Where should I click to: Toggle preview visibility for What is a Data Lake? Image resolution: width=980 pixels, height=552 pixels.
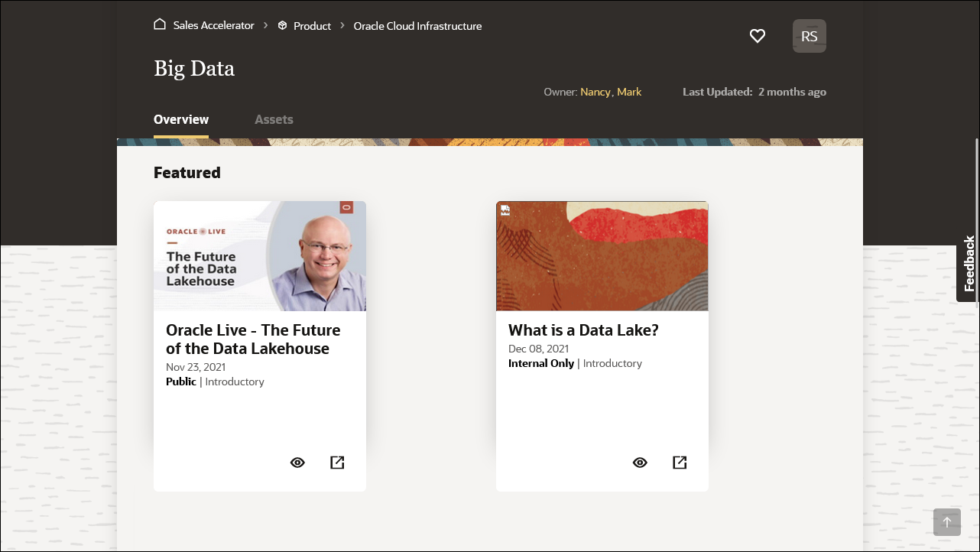(640, 462)
